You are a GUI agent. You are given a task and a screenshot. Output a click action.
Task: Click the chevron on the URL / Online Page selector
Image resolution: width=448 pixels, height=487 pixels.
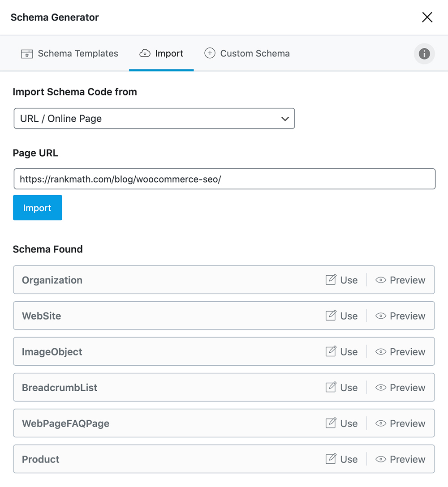click(285, 119)
